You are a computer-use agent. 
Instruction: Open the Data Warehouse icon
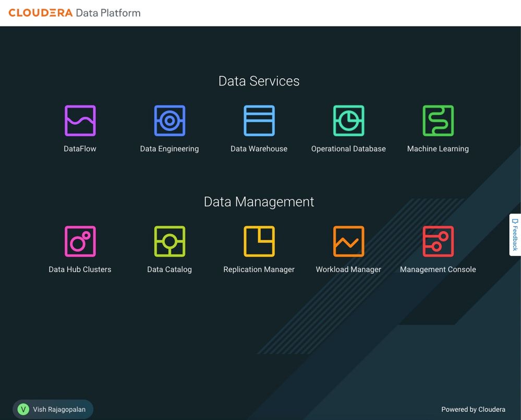coord(259,121)
